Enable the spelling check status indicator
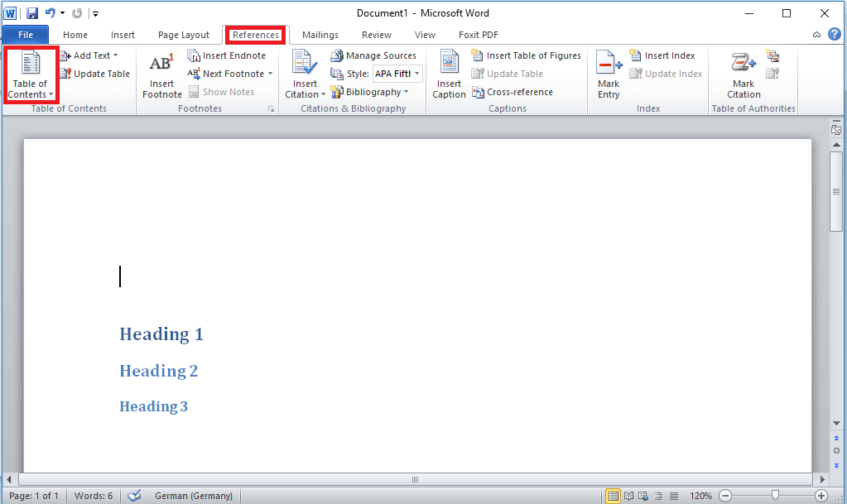Viewport: 847px width, 504px height. [x=134, y=495]
